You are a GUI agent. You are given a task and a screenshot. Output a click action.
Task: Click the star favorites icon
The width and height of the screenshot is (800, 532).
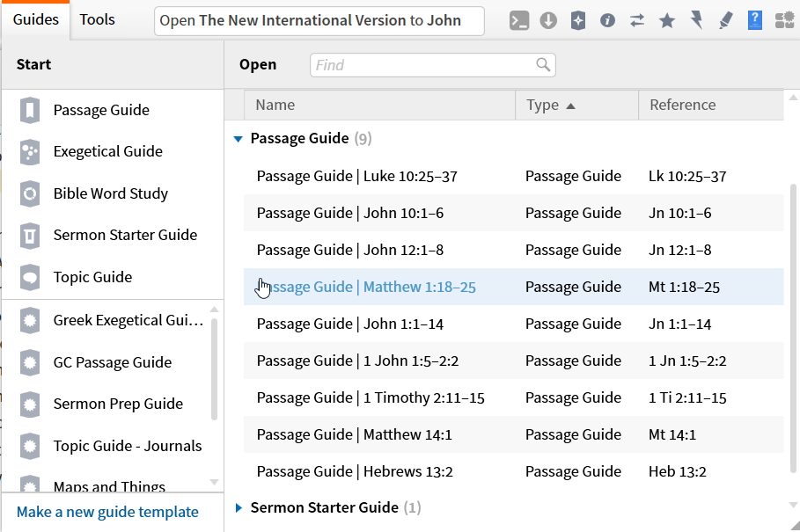tap(667, 21)
